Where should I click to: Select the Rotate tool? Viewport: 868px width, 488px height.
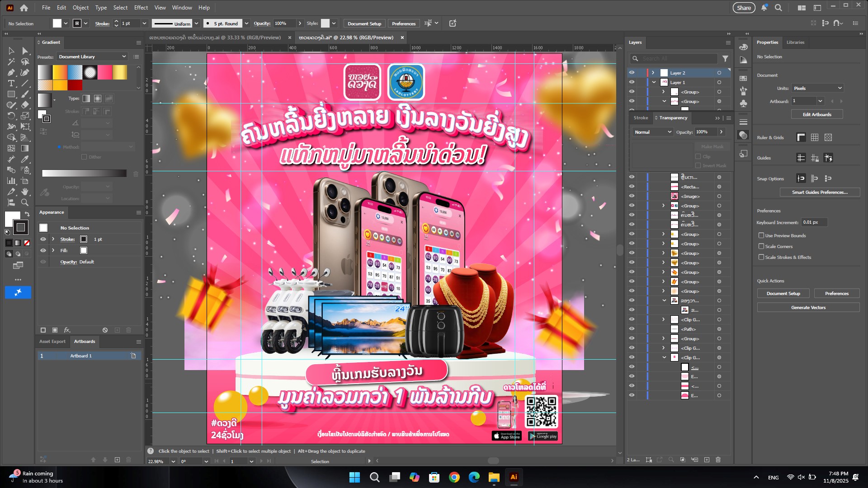(11, 116)
